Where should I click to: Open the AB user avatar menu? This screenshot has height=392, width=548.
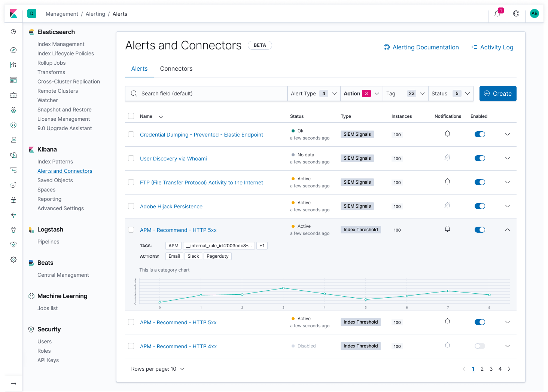[x=535, y=13]
